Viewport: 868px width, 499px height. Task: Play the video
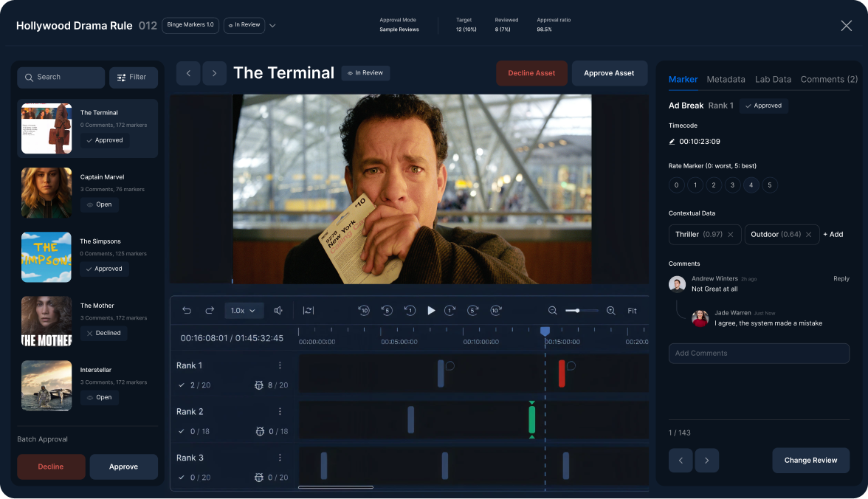431,311
